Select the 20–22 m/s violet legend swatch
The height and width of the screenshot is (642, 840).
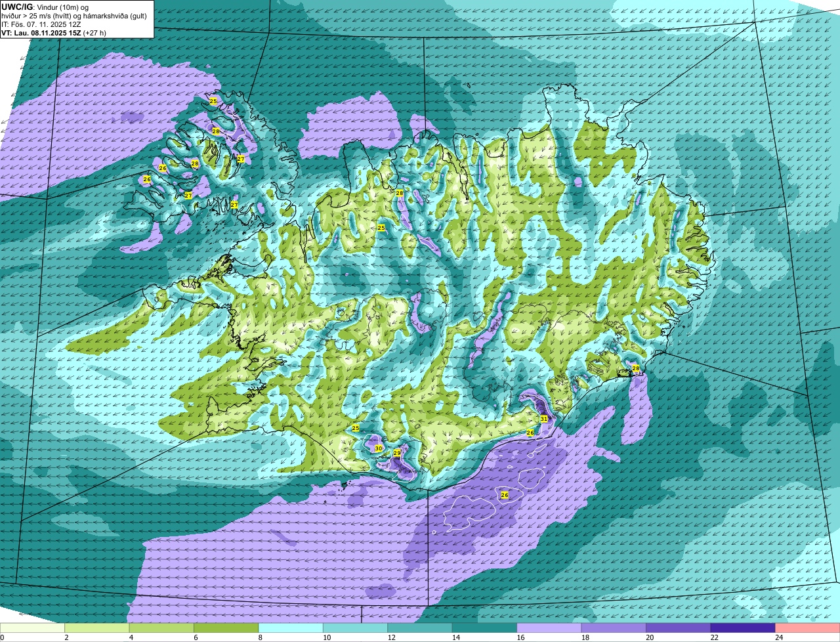[x=679, y=628]
